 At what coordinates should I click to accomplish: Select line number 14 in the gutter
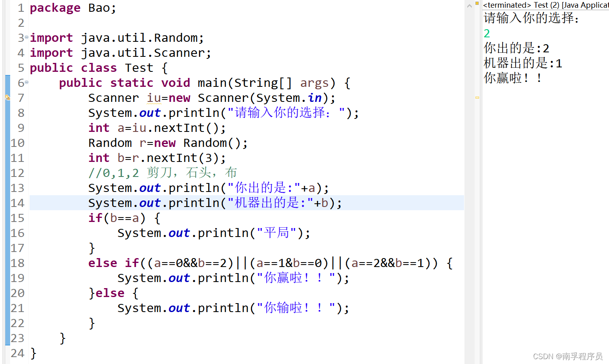[x=17, y=203]
